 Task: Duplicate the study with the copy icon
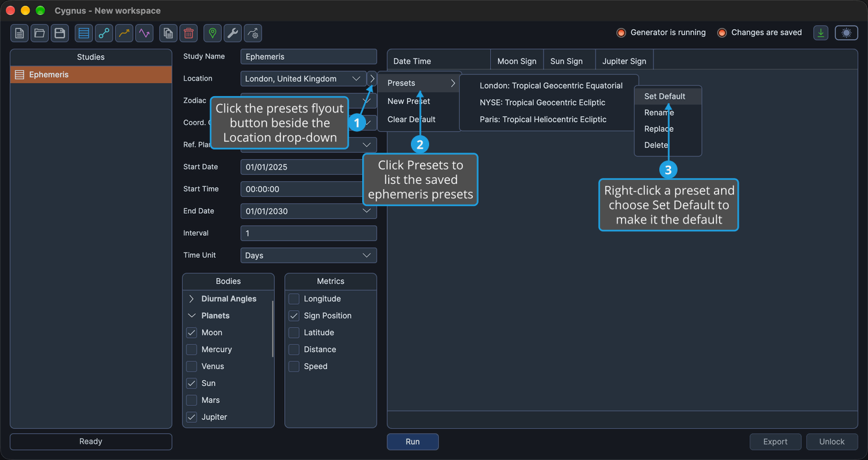click(168, 33)
